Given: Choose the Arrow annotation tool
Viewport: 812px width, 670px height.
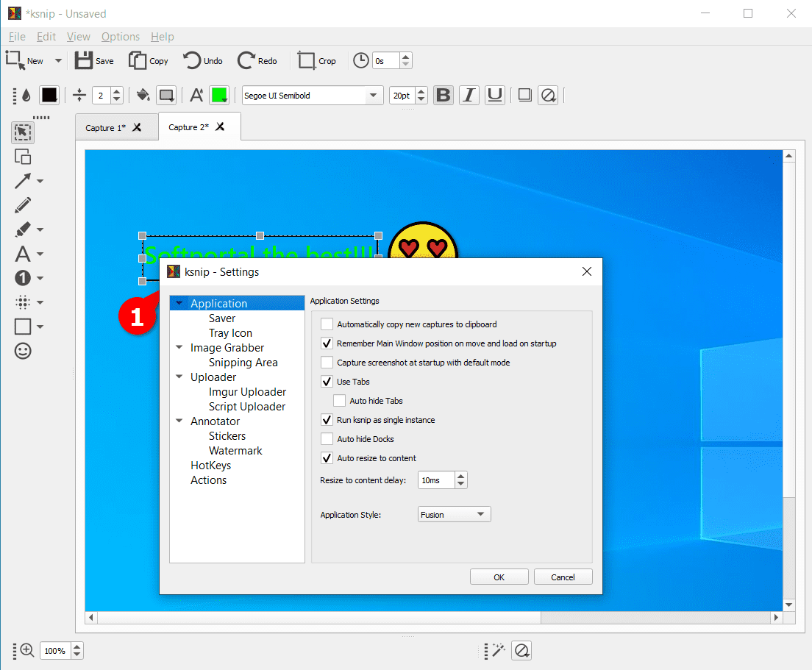Looking at the screenshot, I should point(23,181).
